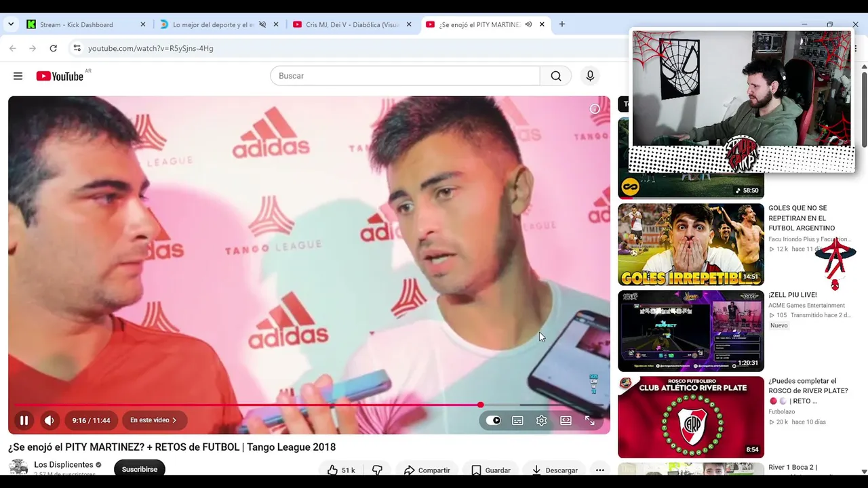Image resolution: width=868 pixels, height=488 pixels.
Task: Open the '¡ZELL PIU LIVE!' title link
Action: 793,295
